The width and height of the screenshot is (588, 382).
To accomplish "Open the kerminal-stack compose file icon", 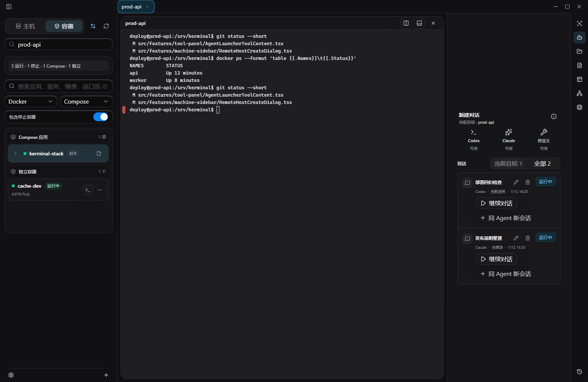I will pyautogui.click(x=99, y=154).
